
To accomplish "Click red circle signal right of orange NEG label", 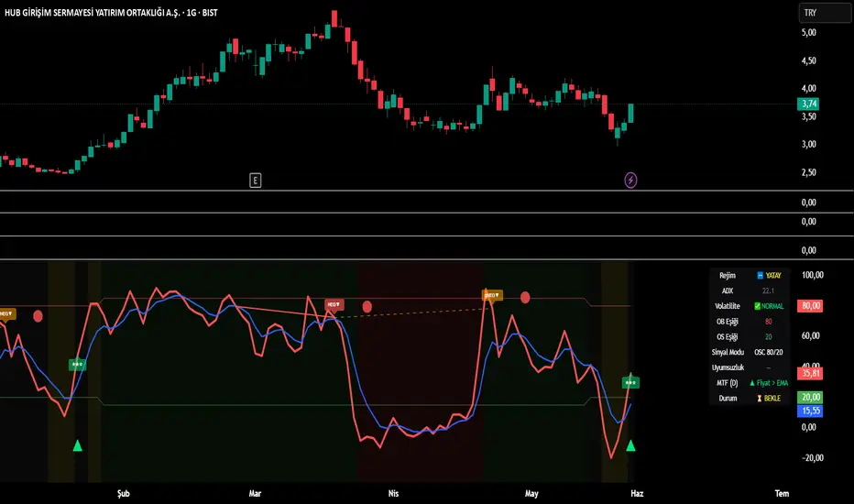I will tap(525, 297).
